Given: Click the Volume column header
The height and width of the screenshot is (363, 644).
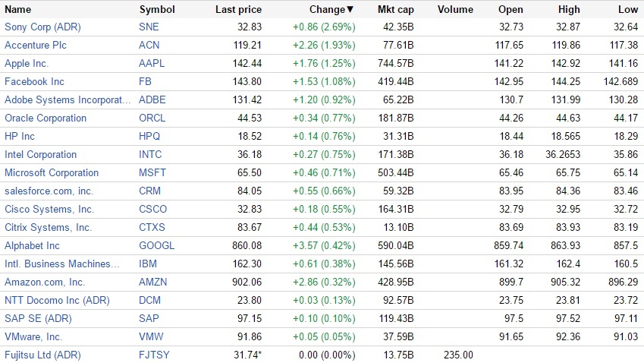Looking at the screenshot, I should click(455, 10).
